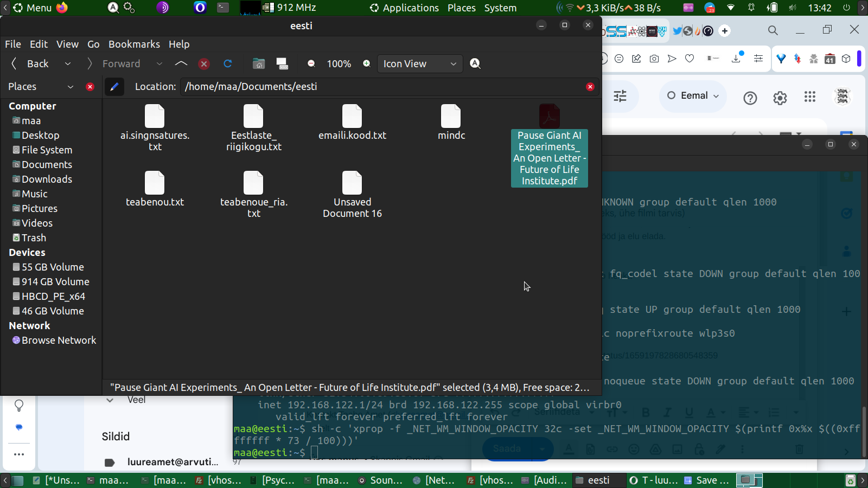Toggle the pencil text-location edit button

pyautogui.click(x=114, y=87)
